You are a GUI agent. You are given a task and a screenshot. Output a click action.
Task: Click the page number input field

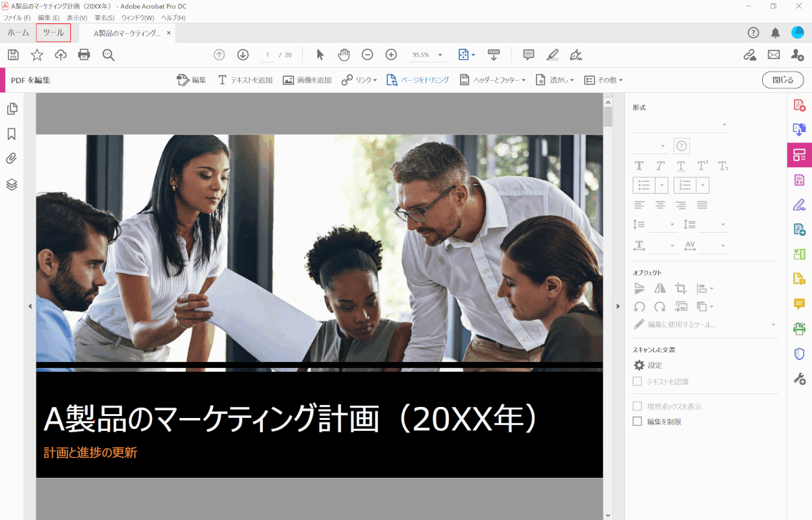point(267,55)
